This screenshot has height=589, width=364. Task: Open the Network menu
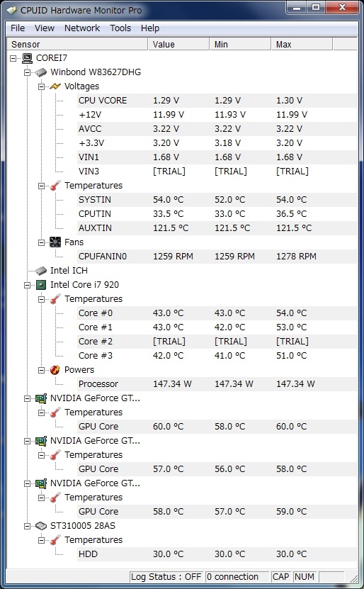pos(82,28)
